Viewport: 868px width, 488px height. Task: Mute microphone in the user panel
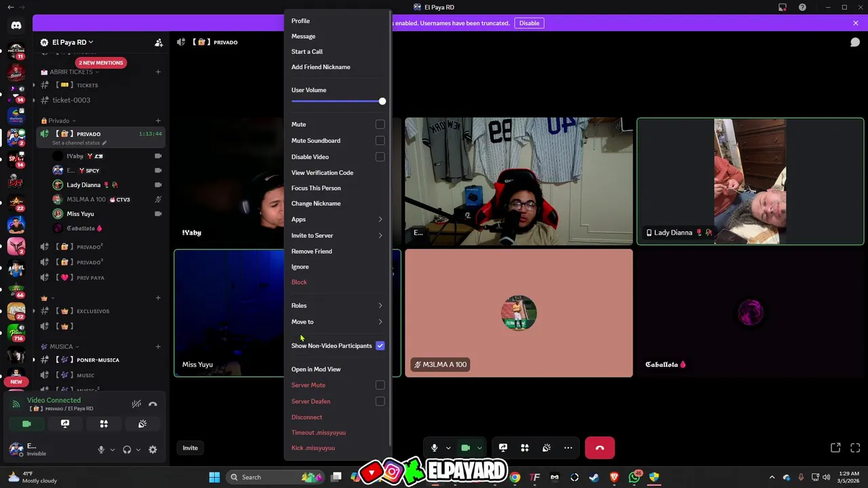tap(101, 449)
